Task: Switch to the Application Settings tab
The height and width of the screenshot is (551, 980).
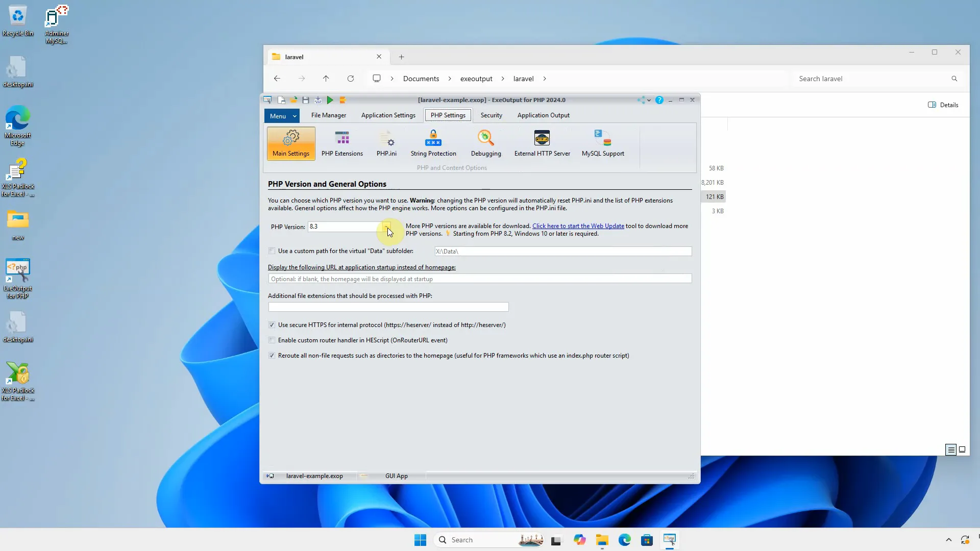Action: [x=388, y=115]
